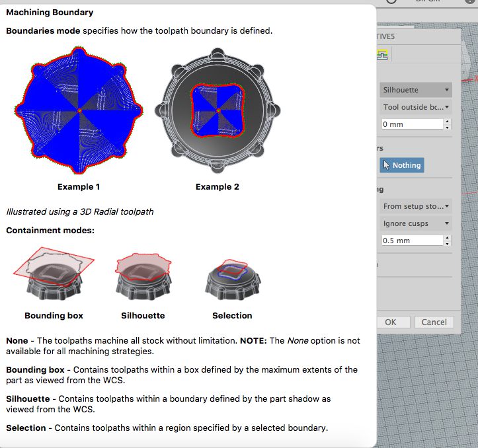The width and height of the screenshot is (478, 448).
Task: Click the Selection containment illustration
Action: [232, 280]
